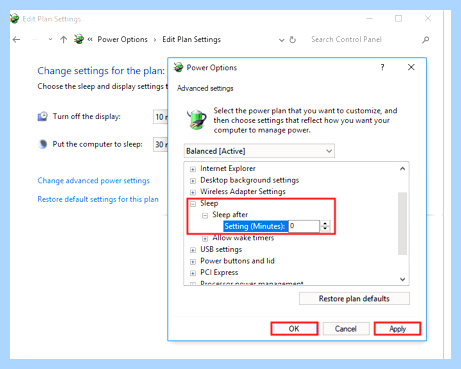Increase minutes with spinner up arrow
The height and width of the screenshot is (369, 461).
[325, 223]
